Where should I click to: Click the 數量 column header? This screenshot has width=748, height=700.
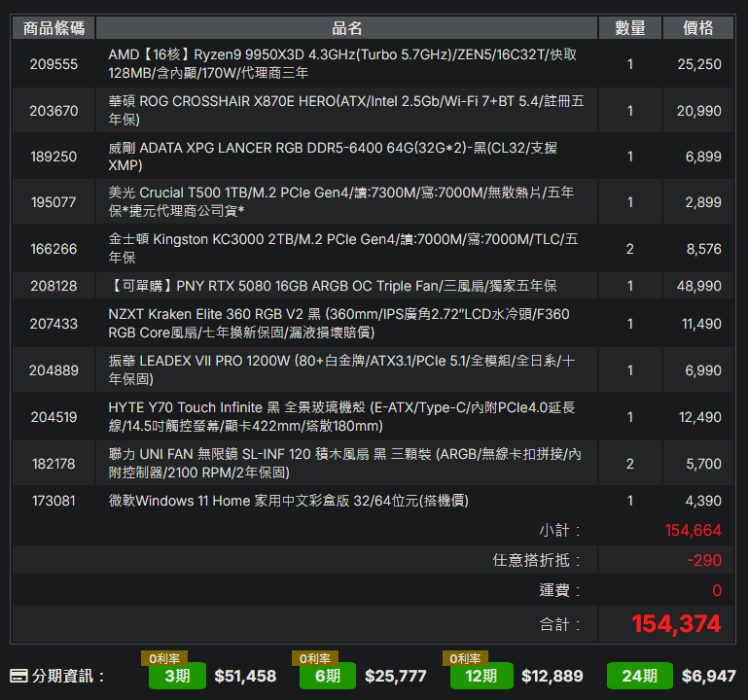630,28
